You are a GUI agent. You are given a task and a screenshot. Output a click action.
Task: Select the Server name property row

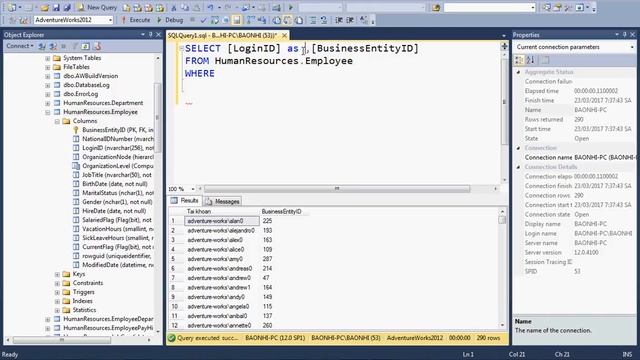pos(575,243)
